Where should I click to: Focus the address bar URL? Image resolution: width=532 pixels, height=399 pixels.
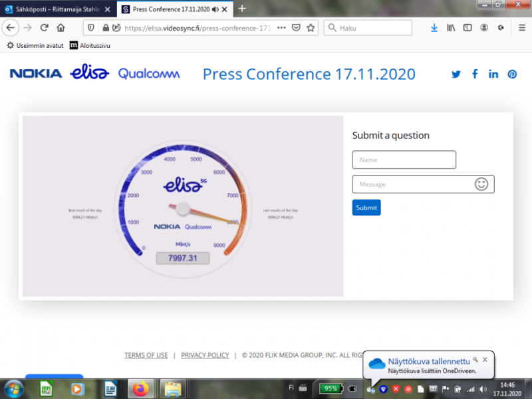pos(198,28)
